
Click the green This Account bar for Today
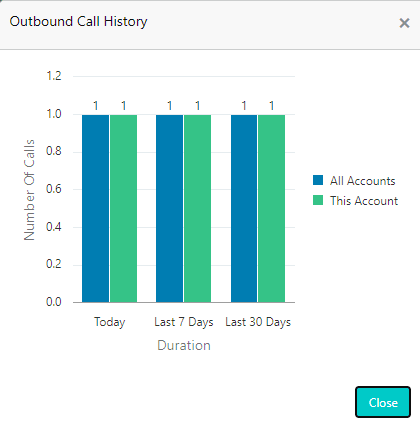point(123,209)
